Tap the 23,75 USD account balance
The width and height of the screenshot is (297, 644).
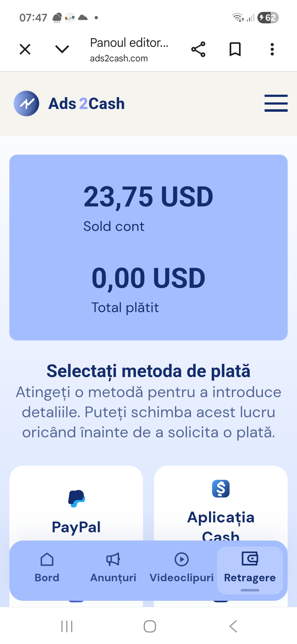148,197
